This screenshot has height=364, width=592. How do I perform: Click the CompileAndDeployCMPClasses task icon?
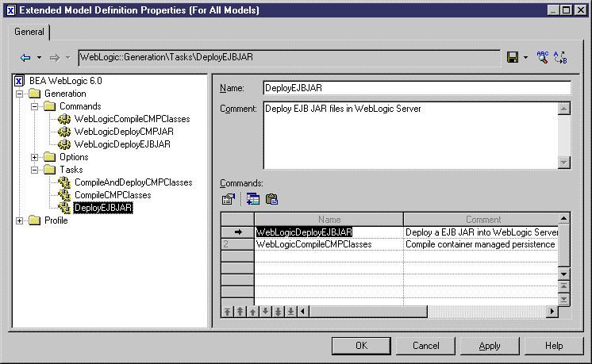pos(64,182)
